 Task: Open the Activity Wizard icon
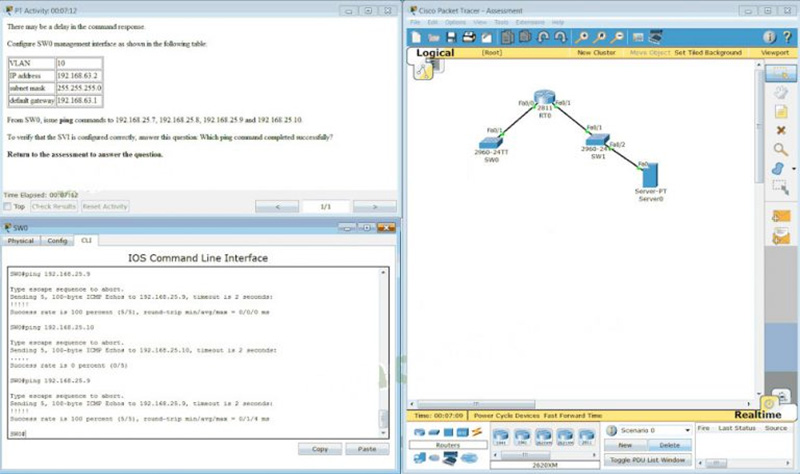click(x=487, y=37)
